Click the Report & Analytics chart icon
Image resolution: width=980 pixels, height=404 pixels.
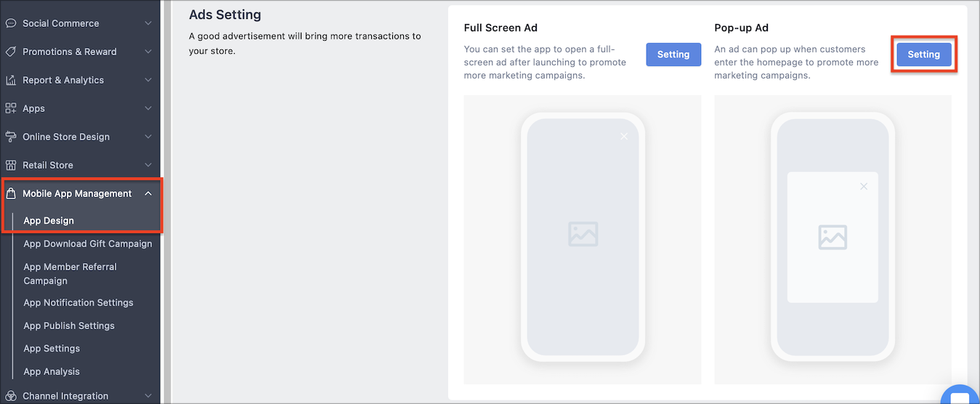[x=11, y=80]
